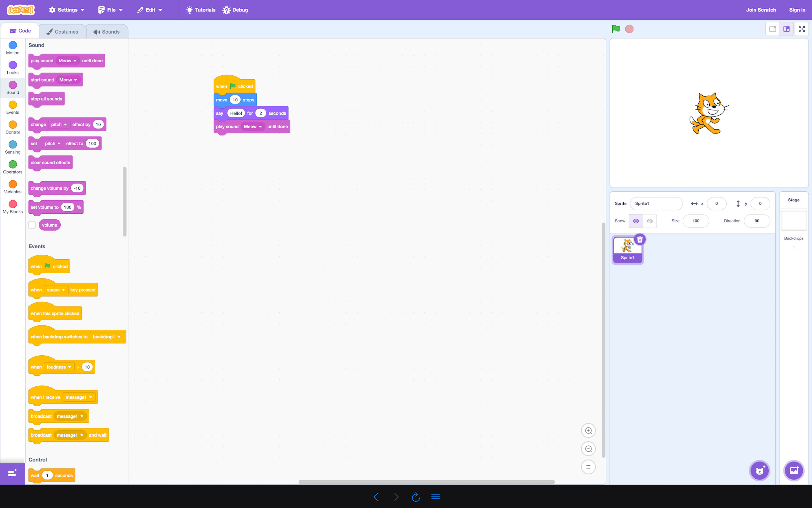
Task: Click the sprite y position field
Action: coord(760,203)
